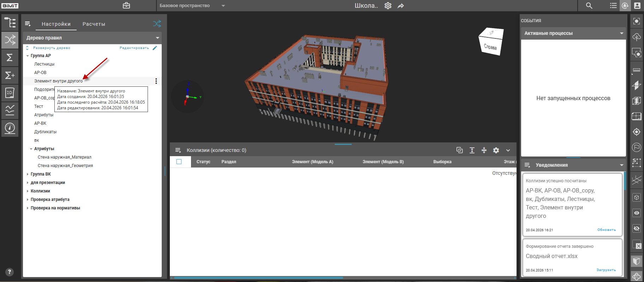Open the Sigma summation tool in sidebar
This screenshot has height=282, width=644.
click(10, 57)
